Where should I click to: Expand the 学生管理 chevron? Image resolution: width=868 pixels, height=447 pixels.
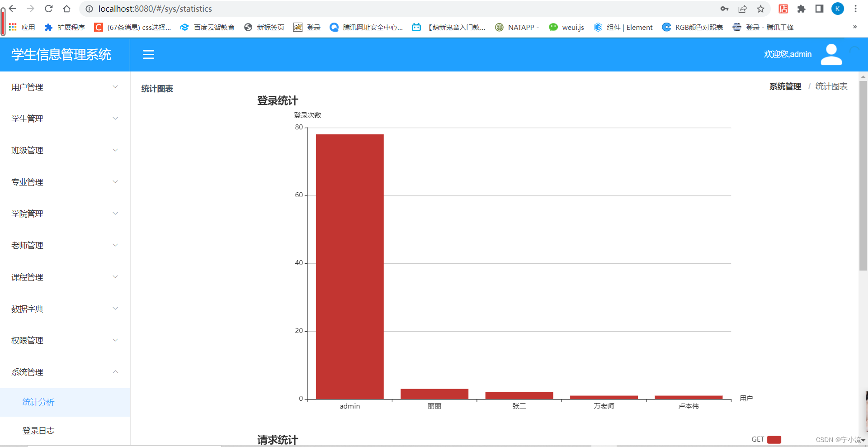(x=115, y=119)
